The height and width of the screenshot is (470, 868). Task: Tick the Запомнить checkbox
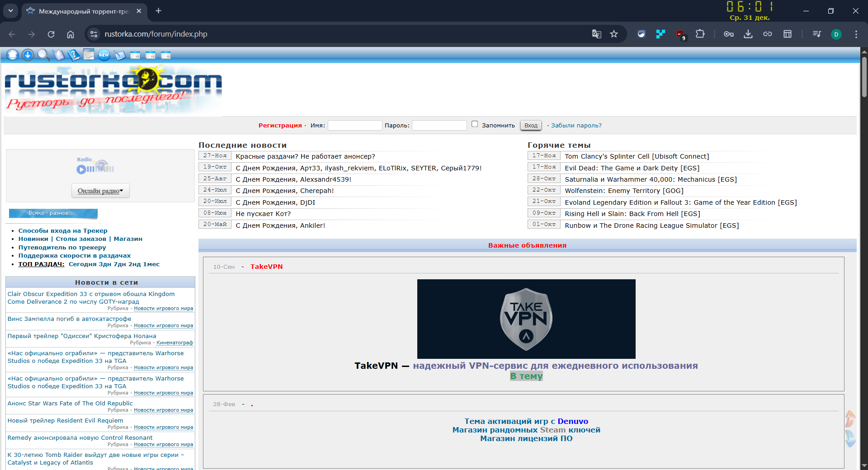[475, 124]
